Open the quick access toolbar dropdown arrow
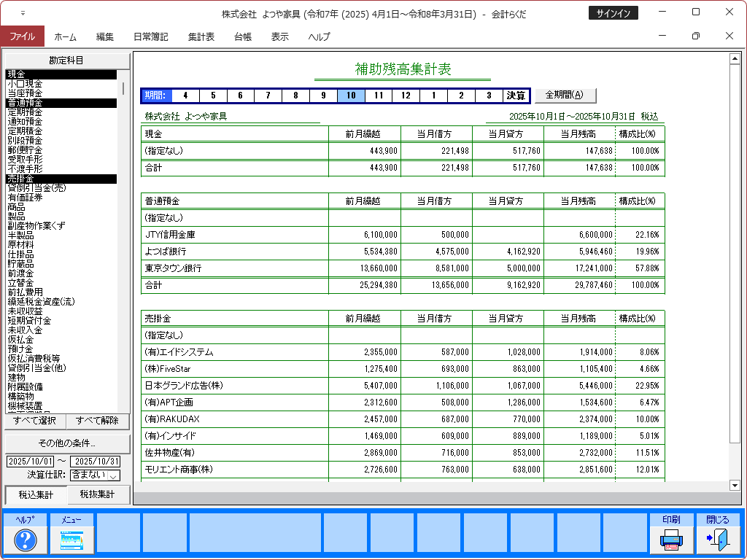747x560 pixels. click(x=23, y=13)
